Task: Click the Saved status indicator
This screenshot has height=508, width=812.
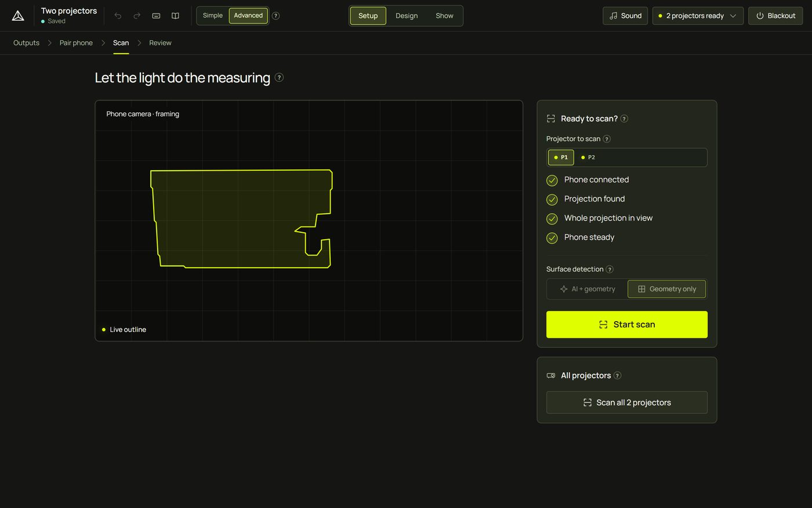Action: 53,21
